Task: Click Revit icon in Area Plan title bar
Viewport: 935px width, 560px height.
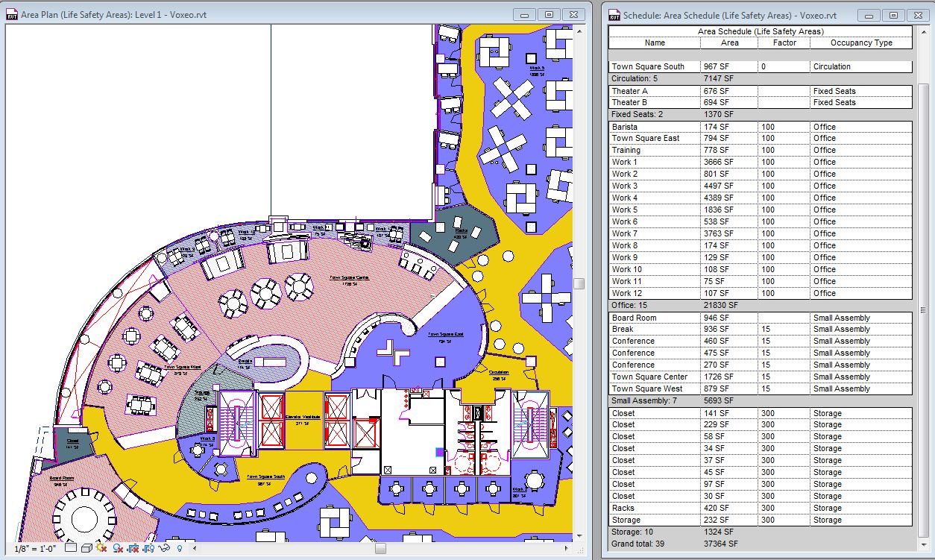Action: [x=11, y=14]
